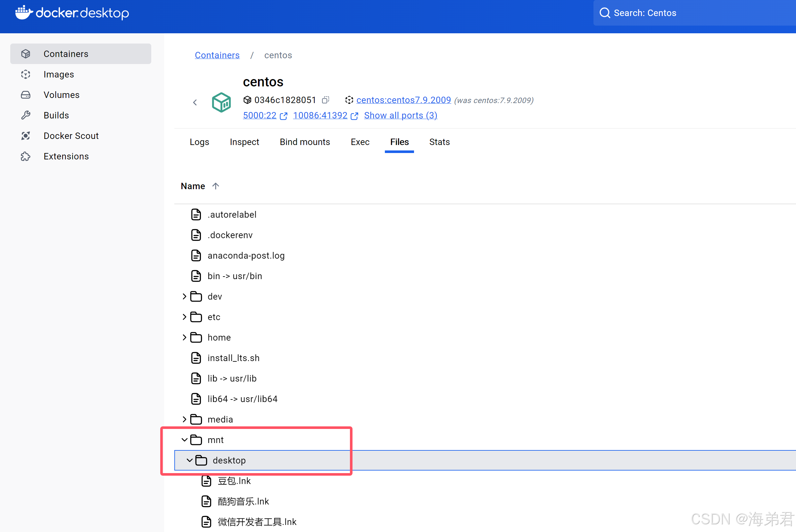Click the Builds wrench icon
Image resolution: width=796 pixels, height=532 pixels.
pyautogui.click(x=26, y=115)
